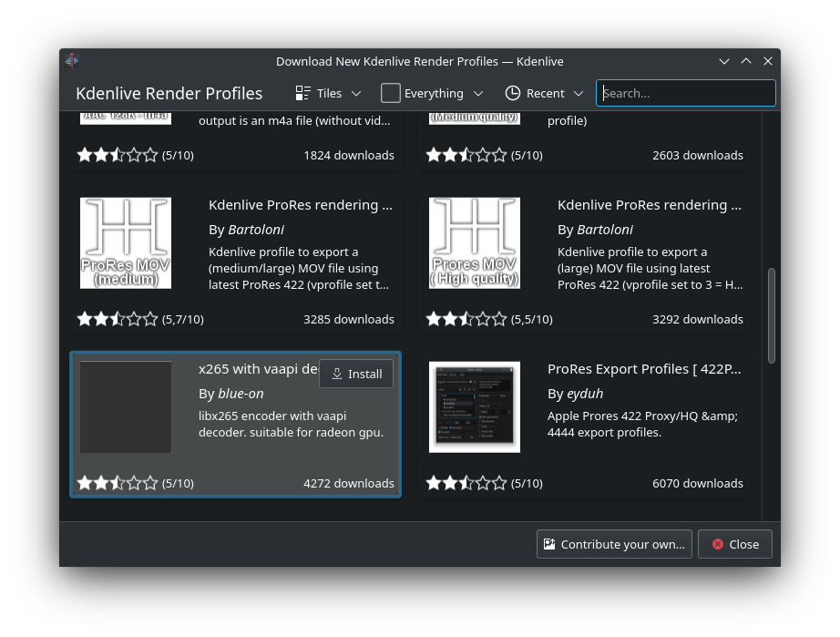This screenshot has height=637, width=840.
Task: Maximize the dialog using title bar up-arrow
Action: (x=746, y=61)
